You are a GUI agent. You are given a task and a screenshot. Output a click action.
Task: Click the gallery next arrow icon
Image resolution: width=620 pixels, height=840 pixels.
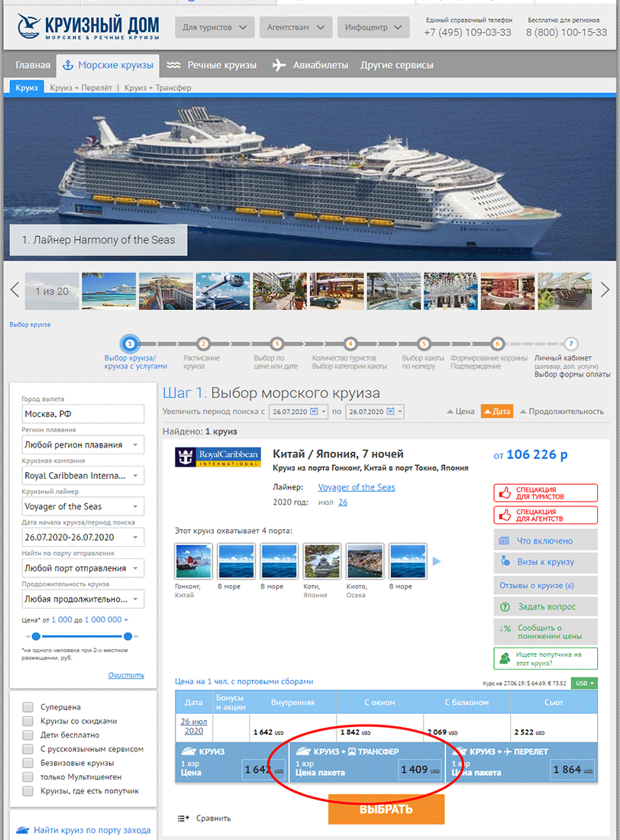pyautogui.click(x=605, y=290)
